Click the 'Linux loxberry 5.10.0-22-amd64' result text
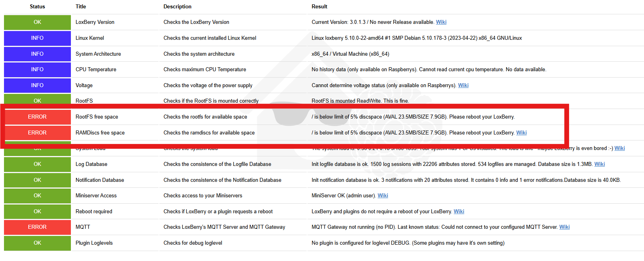This screenshot has height=261, width=644. click(x=417, y=38)
